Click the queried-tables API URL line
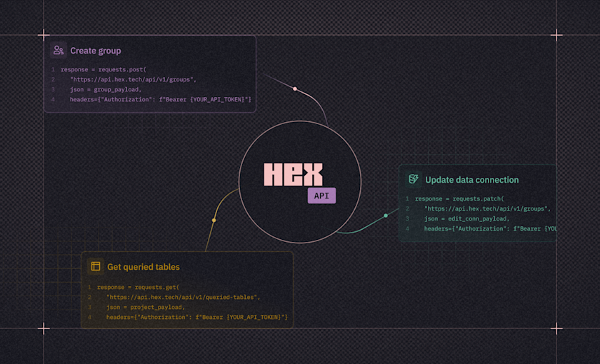This screenshot has height=364, width=600. (184, 297)
